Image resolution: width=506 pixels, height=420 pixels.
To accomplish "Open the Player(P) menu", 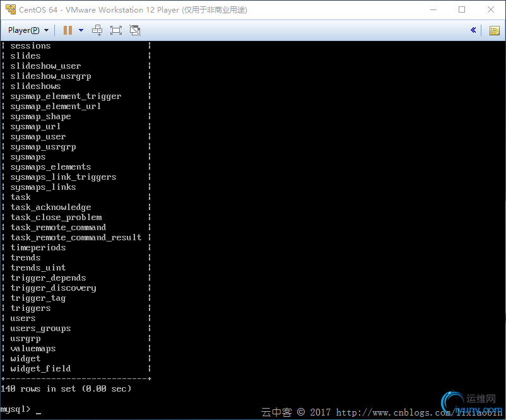I will pos(28,30).
